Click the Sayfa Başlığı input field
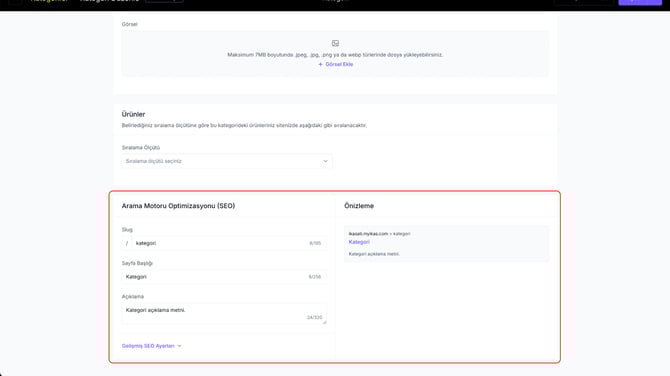This screenshot has height=376, width=670. [224, 277]
